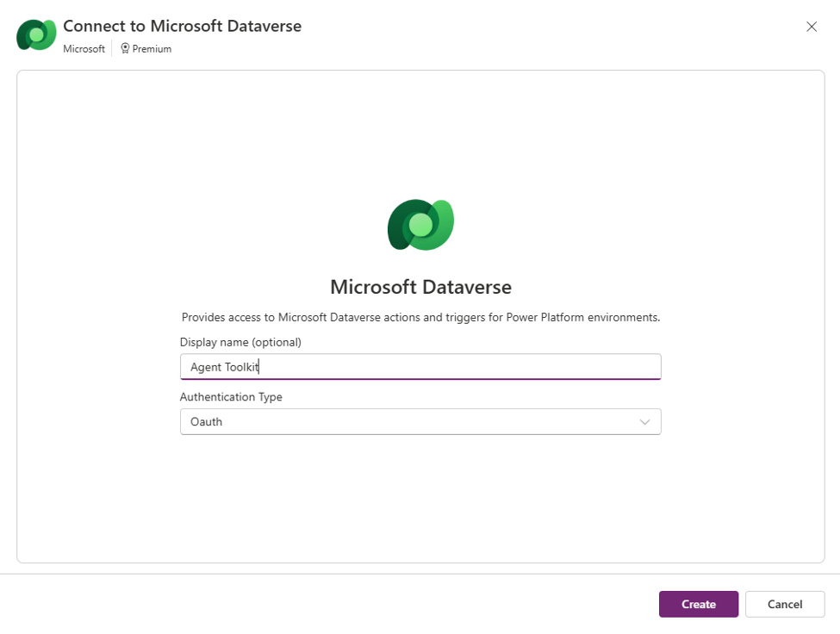Click the Connect to Microsoft Dataverse title
The height and width of the screenshot is (634, 840).
point(182,26)
